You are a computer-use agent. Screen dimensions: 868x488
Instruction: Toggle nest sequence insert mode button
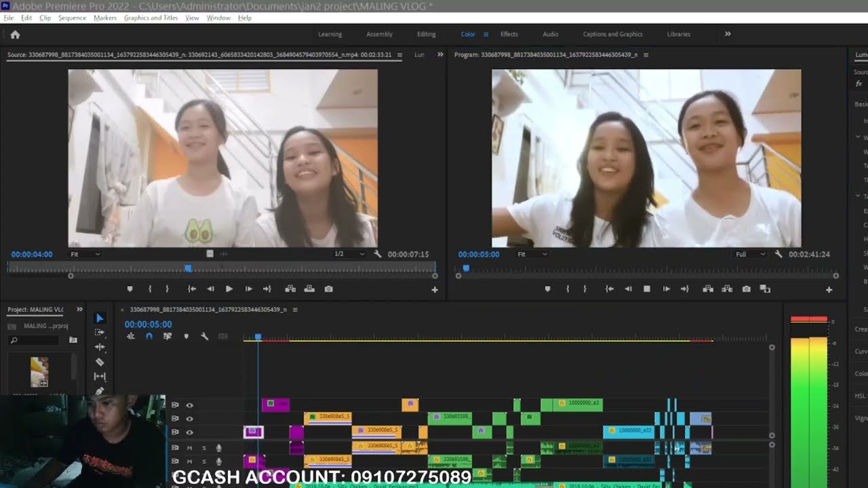coord(130,336)
